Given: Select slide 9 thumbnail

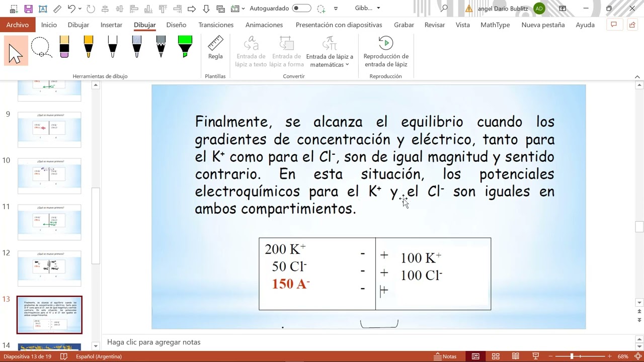Looking at the screenshot, I should coord(49,130).
